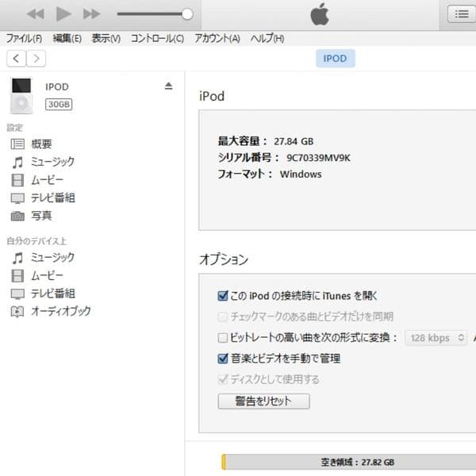Enable ビットレートの高い曲を次の形式に変換 checkbox
Image resolution: width=476 pixels, height=476 pixels.
(223, 338)
